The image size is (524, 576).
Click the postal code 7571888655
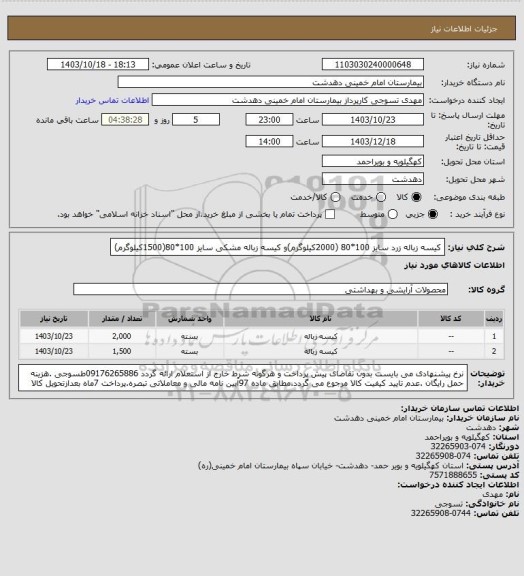pyautogui.click(x=453, y=475)
